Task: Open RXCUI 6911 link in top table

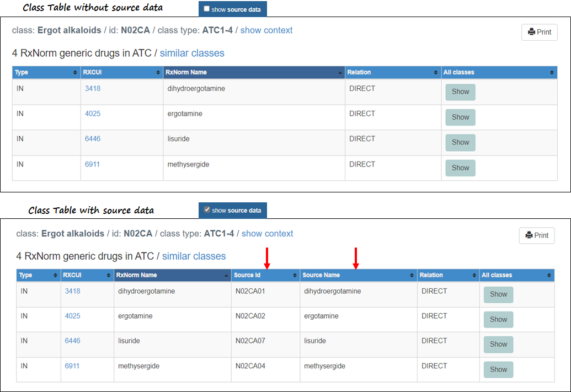Action: [x=92, y=164]
